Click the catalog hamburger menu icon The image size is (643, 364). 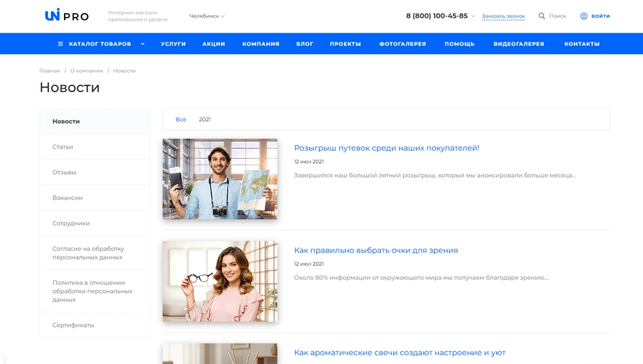tap(60, 44)
